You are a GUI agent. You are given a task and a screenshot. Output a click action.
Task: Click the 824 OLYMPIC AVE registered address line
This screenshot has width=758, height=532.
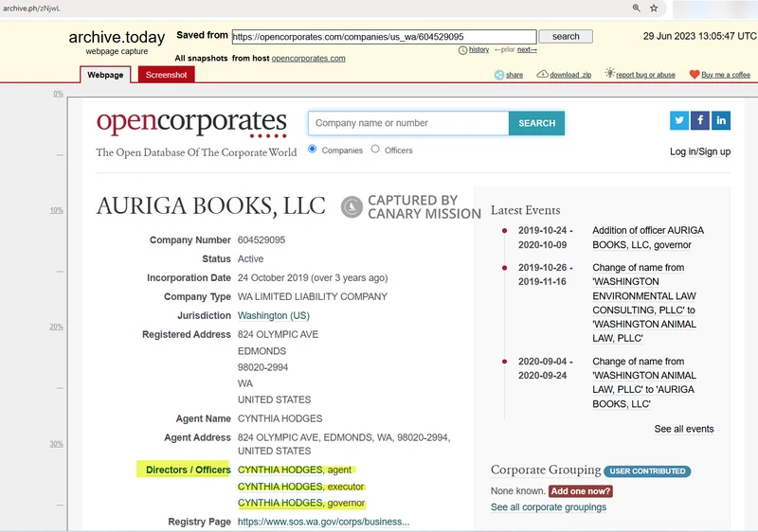click(278, 334)
